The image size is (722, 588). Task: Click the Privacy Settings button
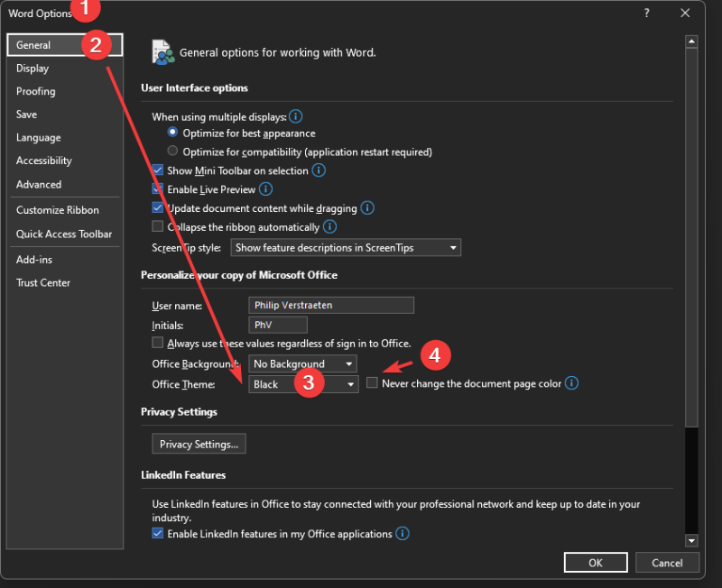[x=199, y=444]
